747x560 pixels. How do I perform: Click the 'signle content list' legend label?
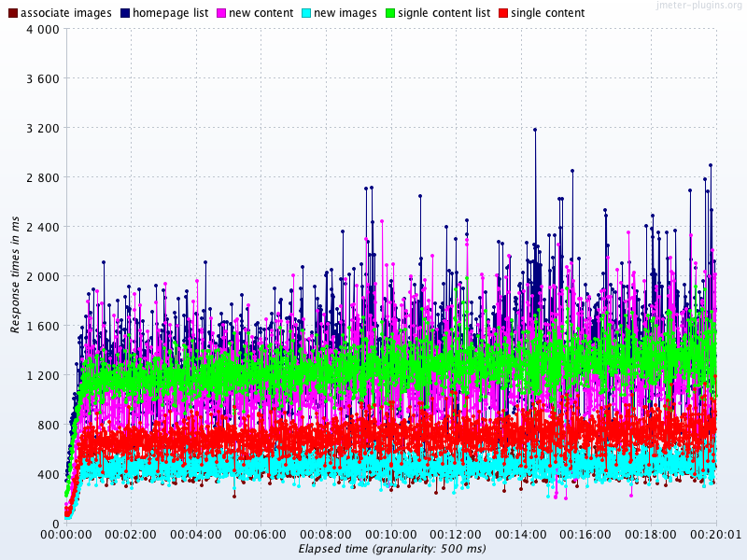click(x=444, y=13)
